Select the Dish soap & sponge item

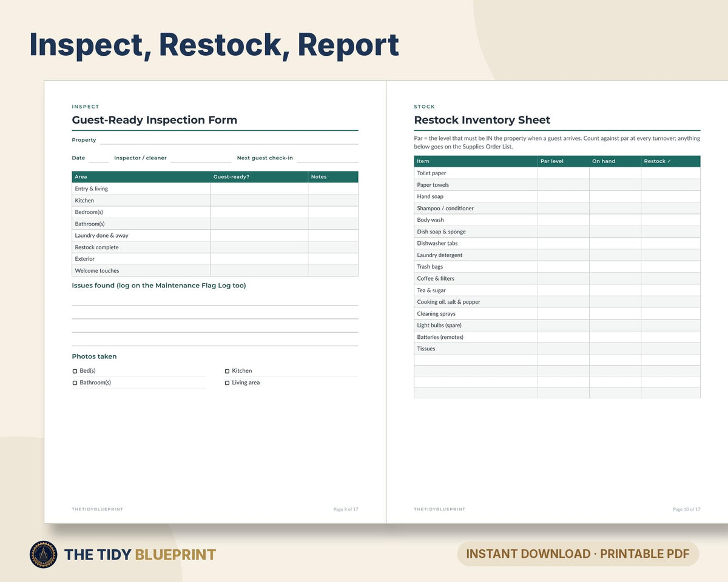(x=442, y=232)
